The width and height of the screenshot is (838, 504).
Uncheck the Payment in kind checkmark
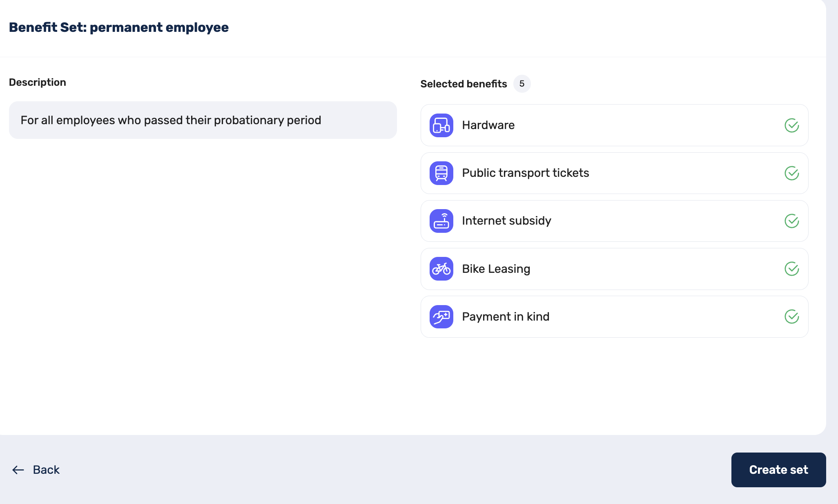coord(791,317)
